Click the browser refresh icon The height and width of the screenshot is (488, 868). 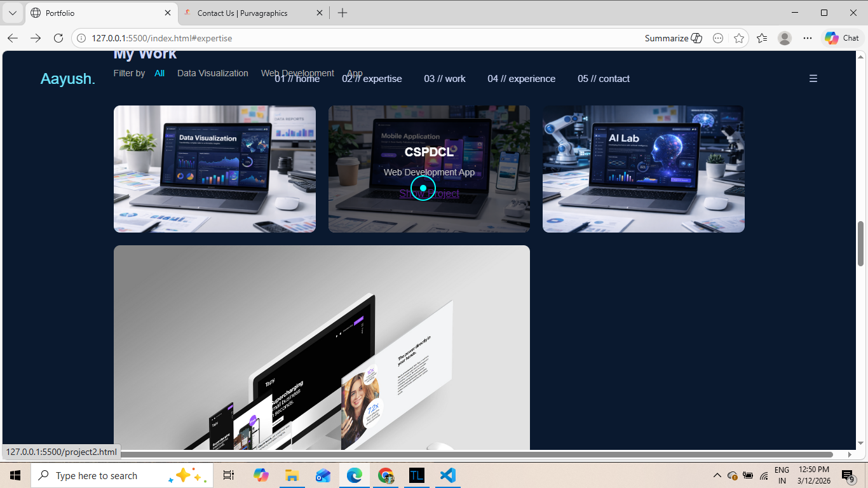click(x=58, y=38)
